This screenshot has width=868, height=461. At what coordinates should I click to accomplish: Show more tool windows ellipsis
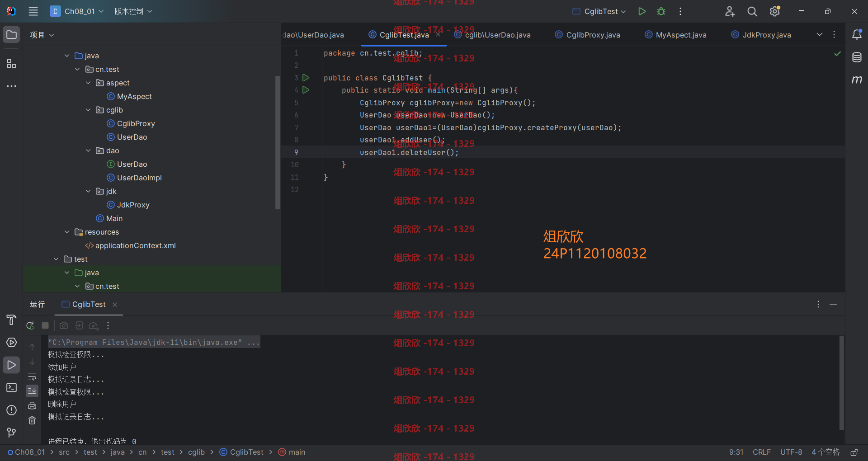tap(11, 86)
